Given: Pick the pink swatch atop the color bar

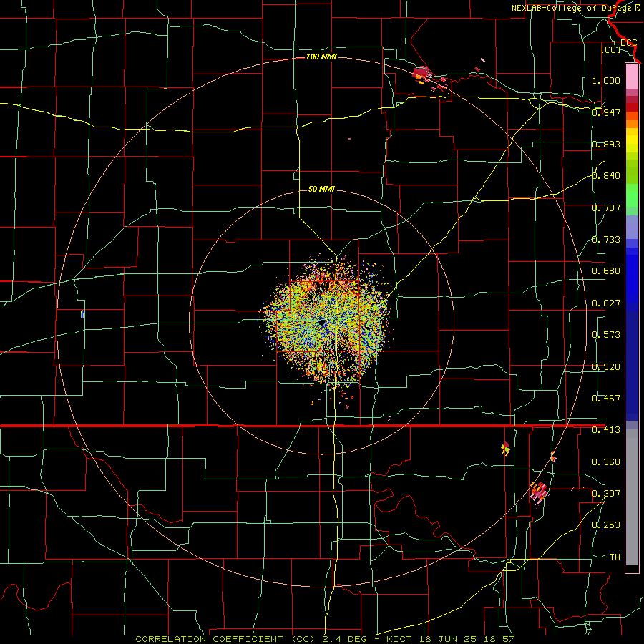Looking at the screenshot, I should 632,76.
